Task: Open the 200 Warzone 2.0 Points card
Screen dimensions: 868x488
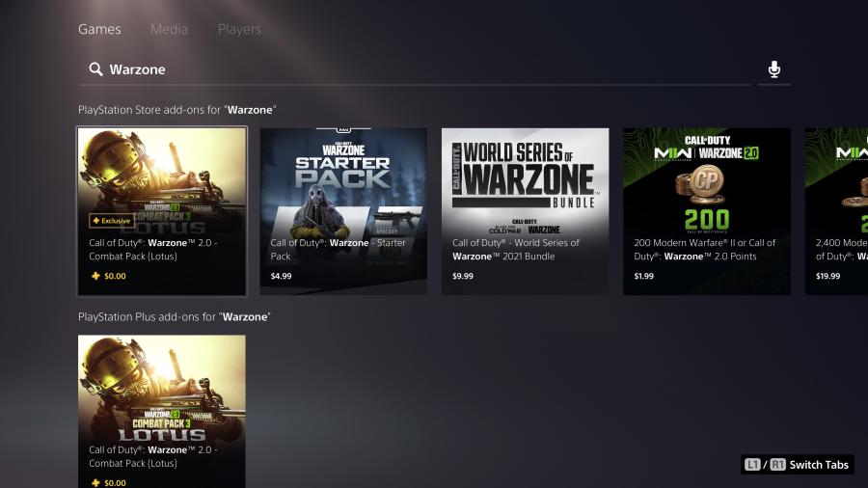Action: tap(707, 211)
